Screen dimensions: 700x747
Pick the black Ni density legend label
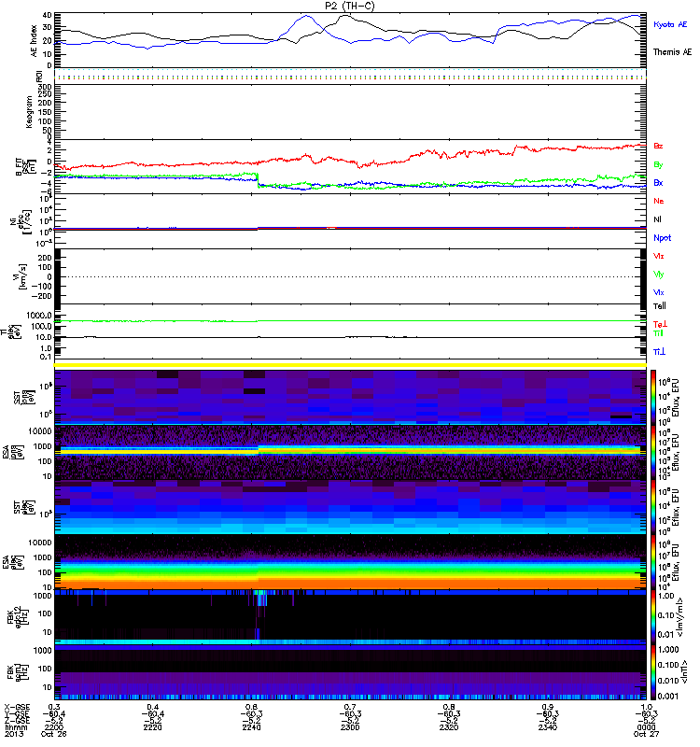(x=657, y=219)
